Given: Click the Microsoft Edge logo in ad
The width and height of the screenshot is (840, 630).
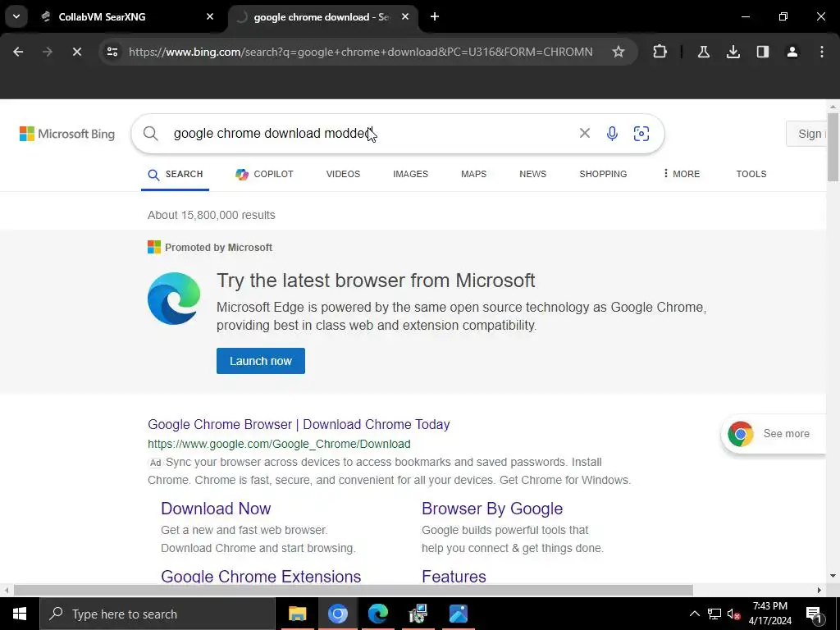Looking at the screenshot, I should [x=174, y=299].
